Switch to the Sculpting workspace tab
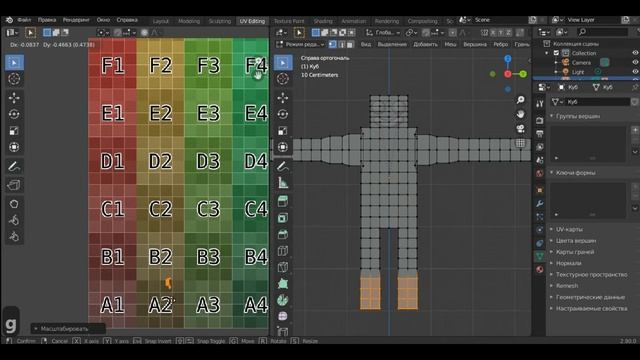 (220, 21)
